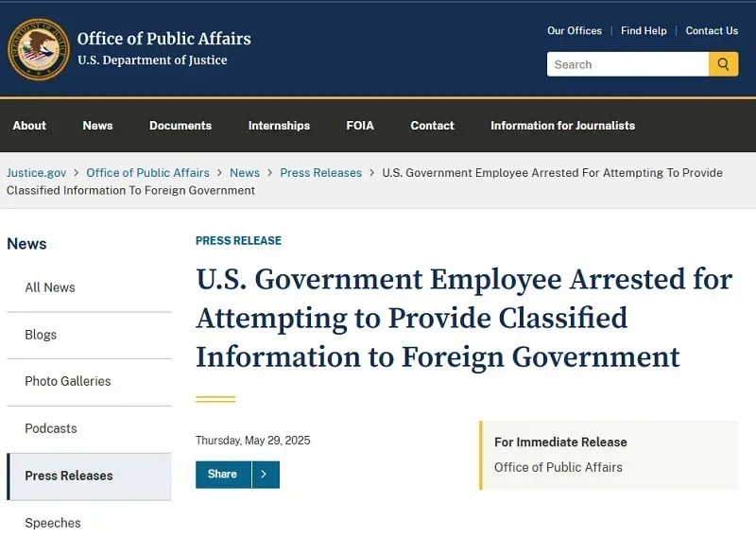Click the yellow search magnifier button
The image size is (756, 538).
click(x=723, y=64)
